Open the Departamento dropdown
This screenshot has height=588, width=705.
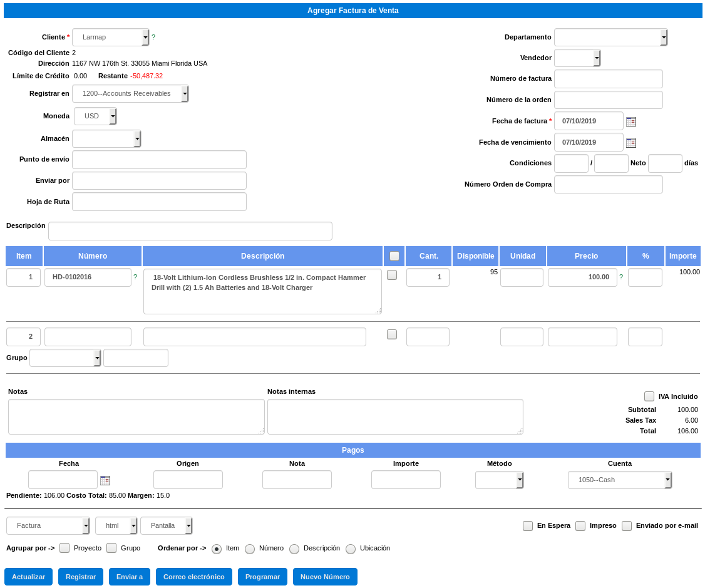click(610, 38)
